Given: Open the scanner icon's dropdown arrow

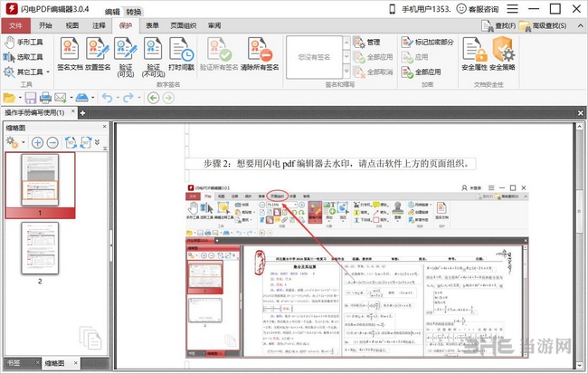Looking at the screenshot, I should 93,98.
